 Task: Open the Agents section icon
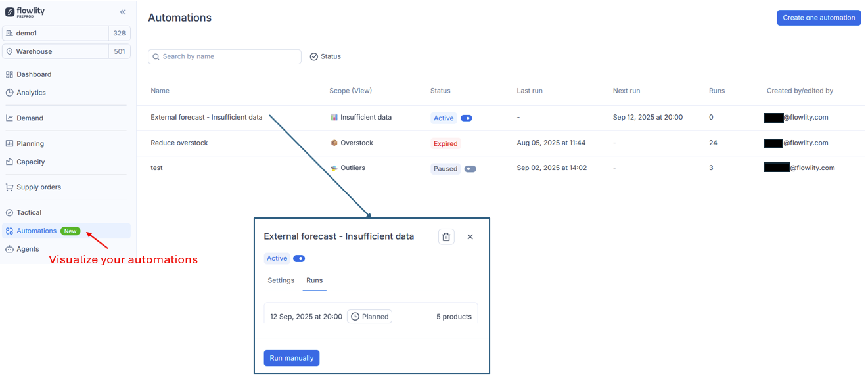point(10,250)
